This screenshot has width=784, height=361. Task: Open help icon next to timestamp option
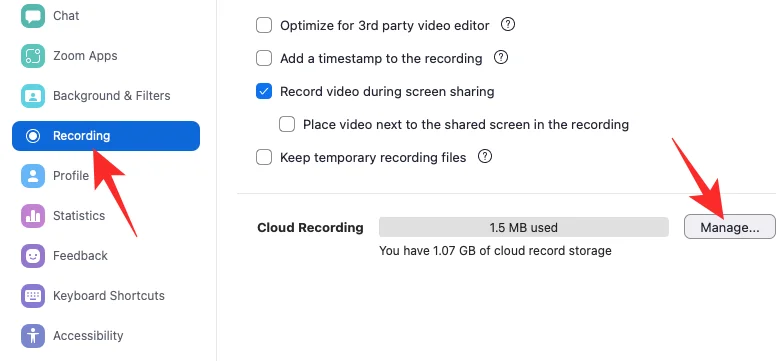tap(500, 58)
